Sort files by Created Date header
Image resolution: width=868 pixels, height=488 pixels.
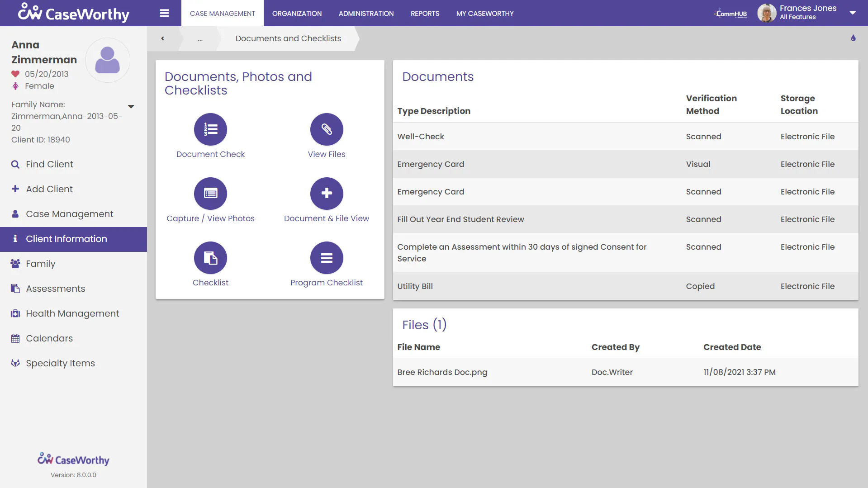[x=732, y=347]
